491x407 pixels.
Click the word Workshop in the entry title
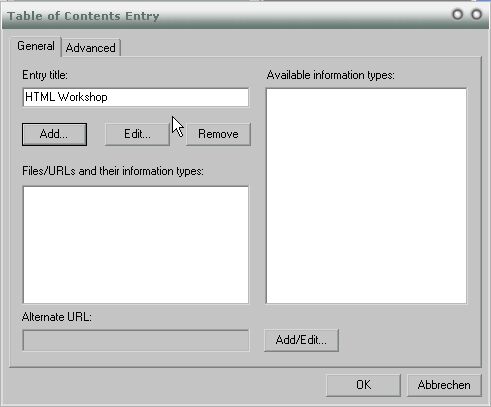tap(83, 97)
